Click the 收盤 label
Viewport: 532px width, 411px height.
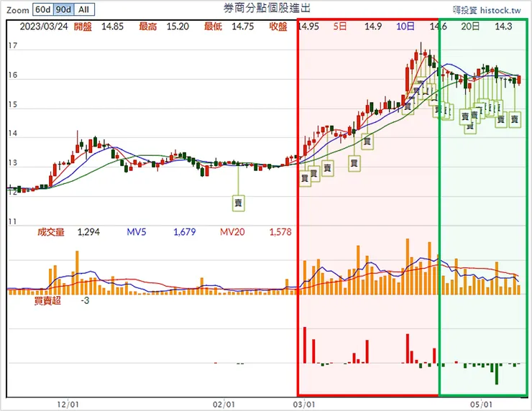coord(278,27)
